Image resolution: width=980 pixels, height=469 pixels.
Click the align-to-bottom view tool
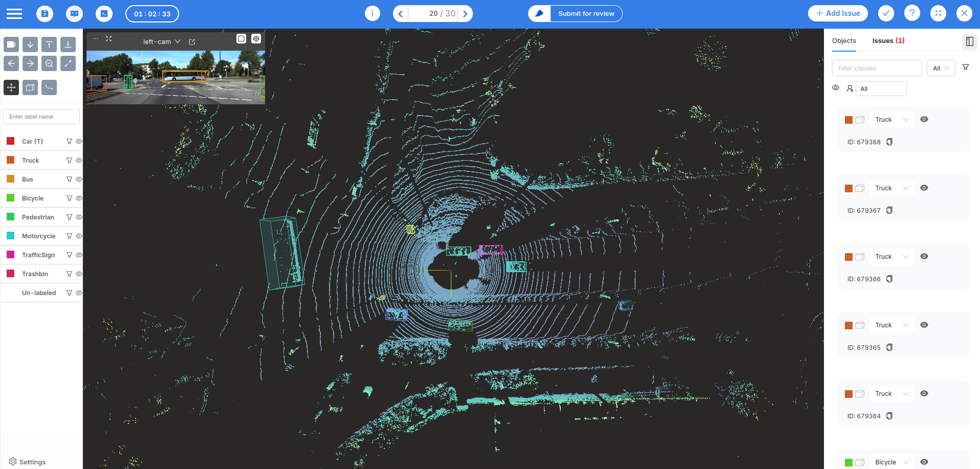(68, 44)
